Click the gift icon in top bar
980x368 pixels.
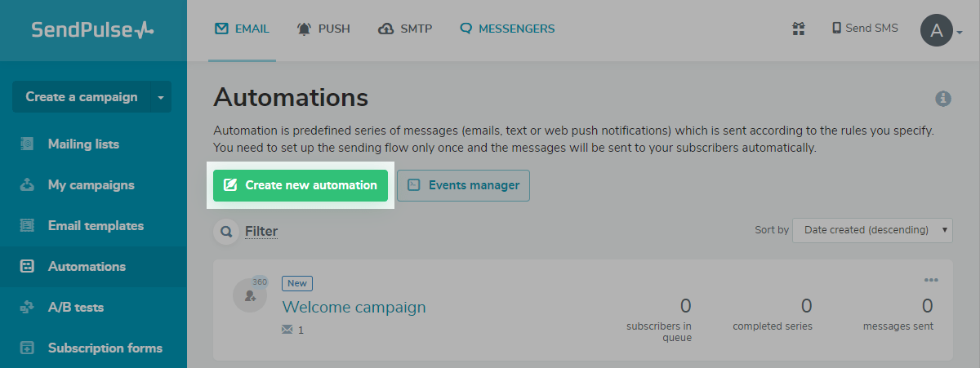(799, 29)
